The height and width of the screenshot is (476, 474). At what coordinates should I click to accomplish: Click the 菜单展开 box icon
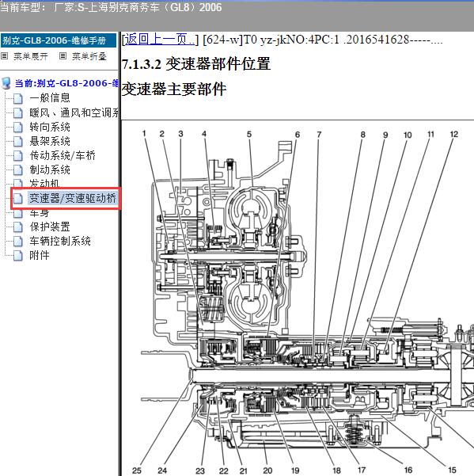tap(4, 56)
